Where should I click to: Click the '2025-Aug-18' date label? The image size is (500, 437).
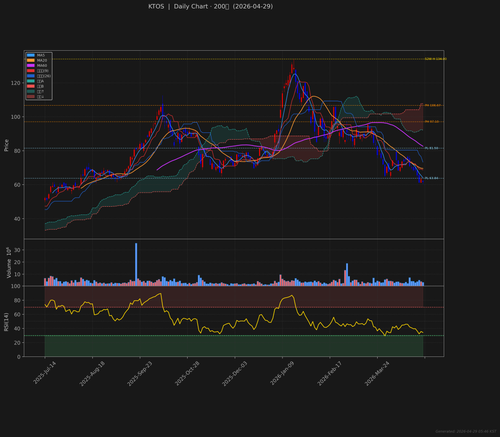(x=92, y=374)
